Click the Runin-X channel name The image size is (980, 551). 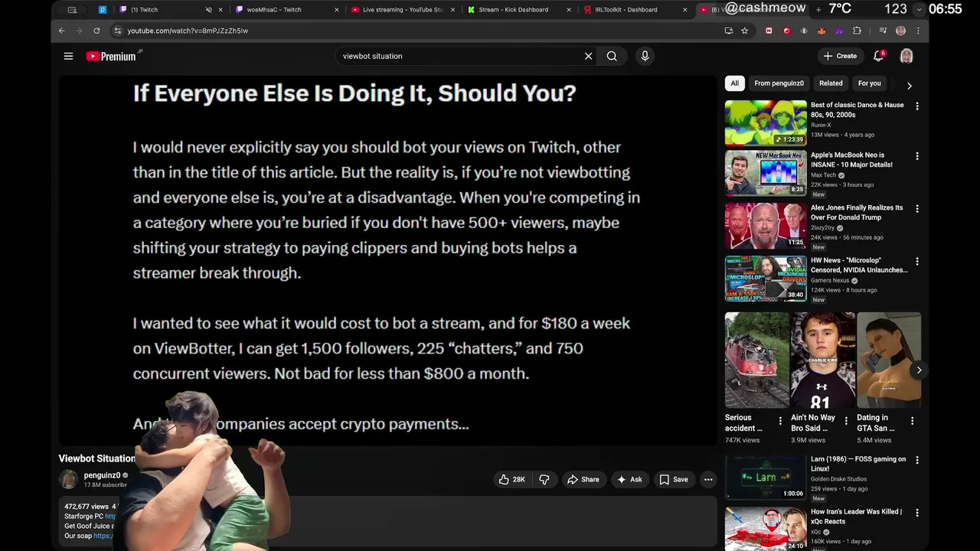[821, 125]
